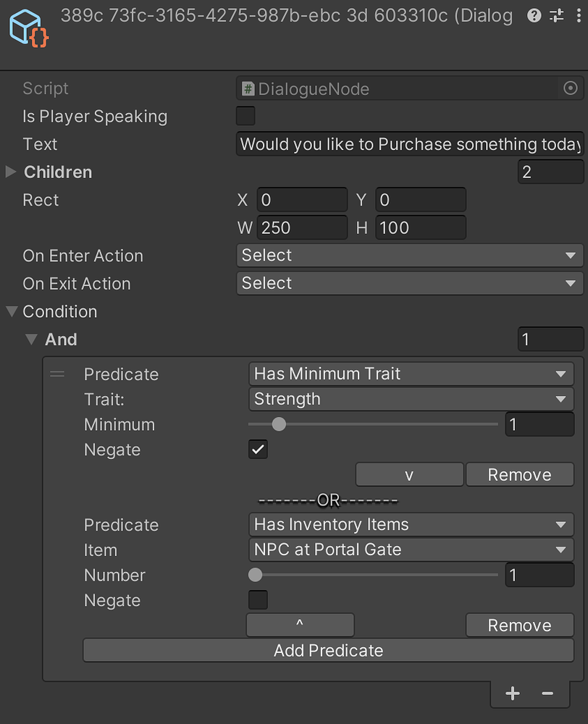This screenshot has width=588, height=724.
Task: Uncheck Negate for Has Minimum Trait predicate
Action: (258, 450)
